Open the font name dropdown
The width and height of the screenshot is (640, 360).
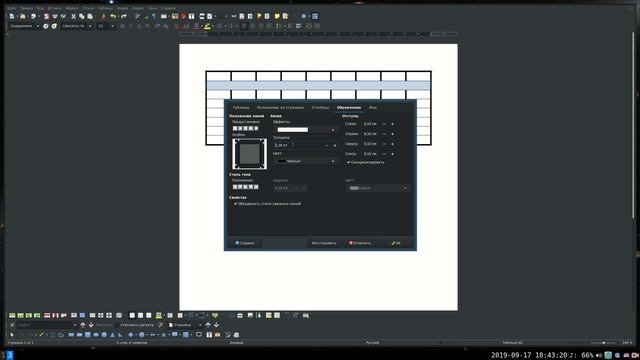click(90, 26)
